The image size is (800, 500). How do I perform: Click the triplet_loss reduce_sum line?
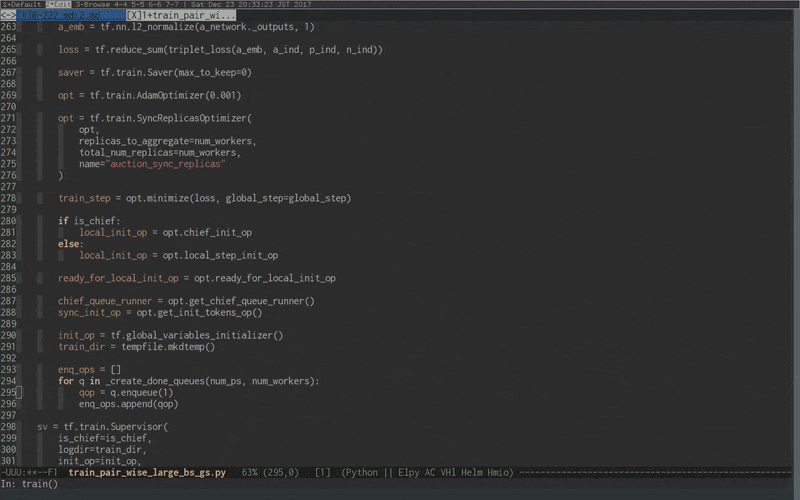click(x=220, y=49)
